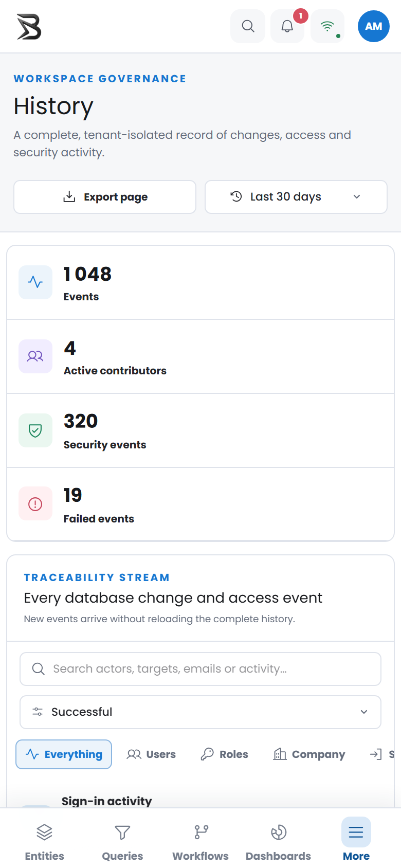Screen dimensions: 401x868
Task: Go to home via the B logo
Action: click(29, 27)
